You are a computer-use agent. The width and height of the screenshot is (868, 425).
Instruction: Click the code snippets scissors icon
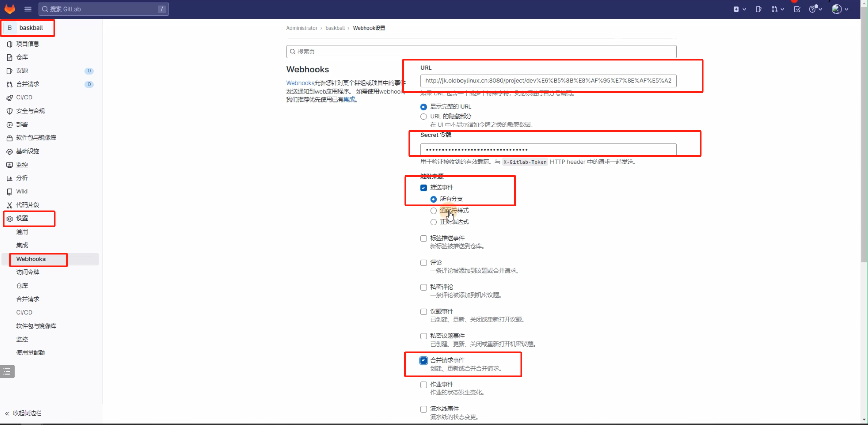tap(10, 205)
